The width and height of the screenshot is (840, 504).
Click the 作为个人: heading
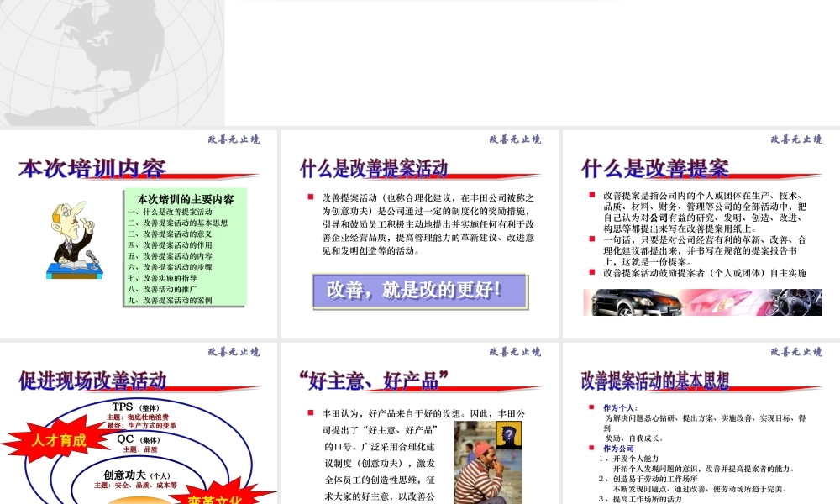click(621, 408)
